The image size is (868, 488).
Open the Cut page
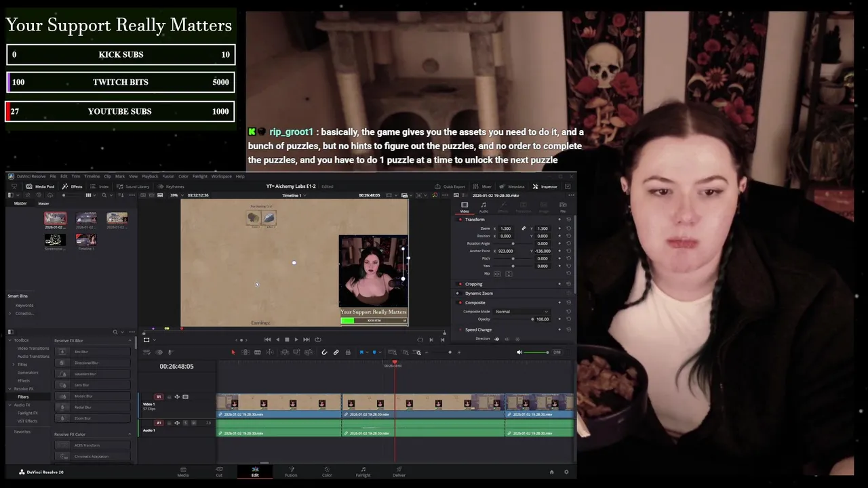coord(219,471)
